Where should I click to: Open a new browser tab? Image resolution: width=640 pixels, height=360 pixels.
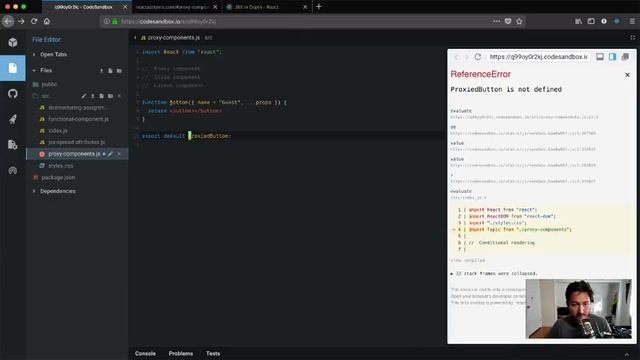pyautogui.click(x=319, y=7)
